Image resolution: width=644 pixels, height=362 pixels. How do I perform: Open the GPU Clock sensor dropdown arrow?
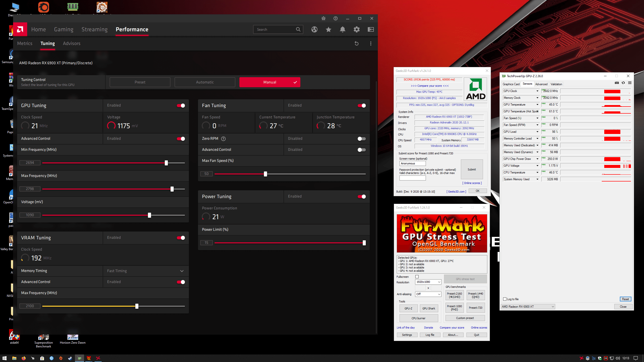click(x=537, y=91)
